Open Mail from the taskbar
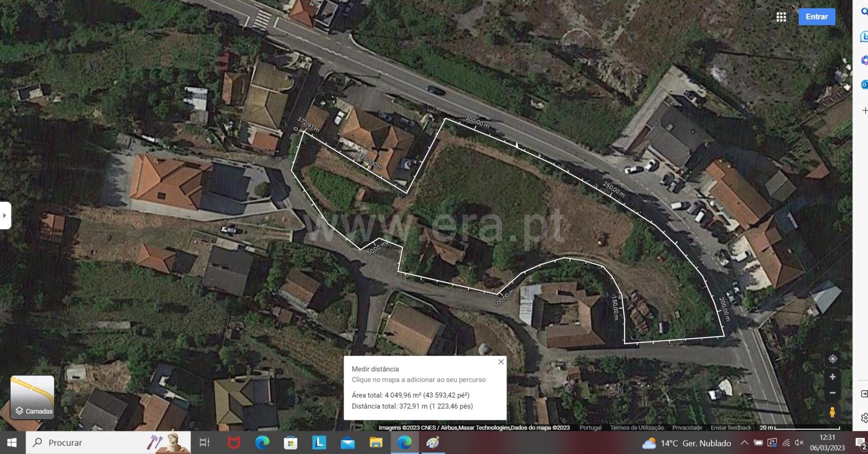This screenshot has height=454, width=868. pyautogui.click(x=348, y=443)
